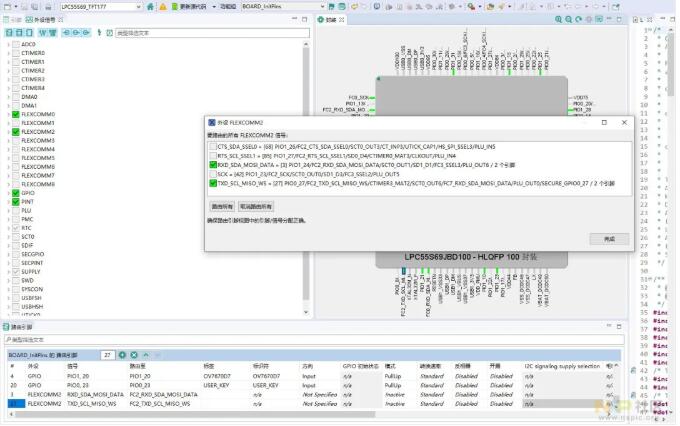Viewport: 680px width, 426px height.
Task: Expand the FLEXCOMM0 tree node
Action: [x=7, y=114]
